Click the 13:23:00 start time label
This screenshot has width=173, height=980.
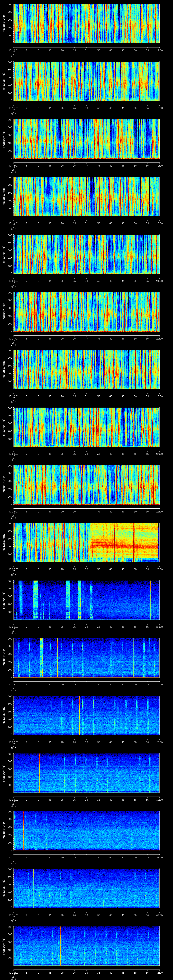click(13, 454)
